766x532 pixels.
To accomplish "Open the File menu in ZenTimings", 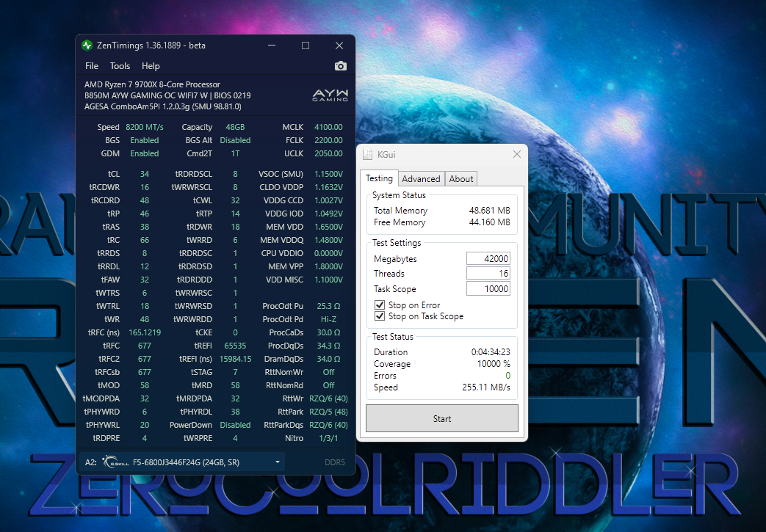I will point(91,66).
